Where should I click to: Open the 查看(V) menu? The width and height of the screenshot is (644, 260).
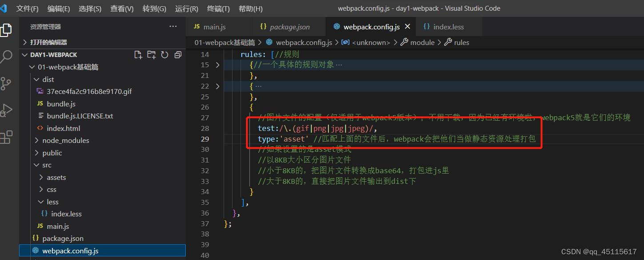click(122, 8)
